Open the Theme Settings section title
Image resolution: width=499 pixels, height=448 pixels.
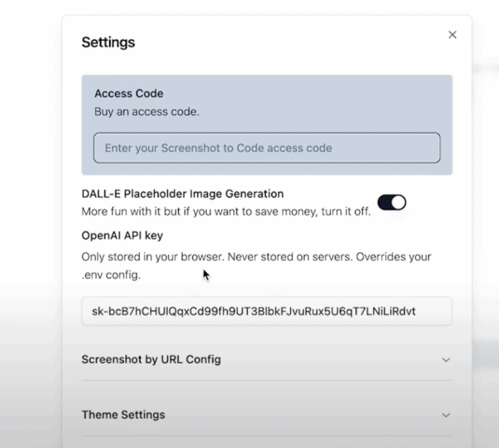click(x=123, y=414)
